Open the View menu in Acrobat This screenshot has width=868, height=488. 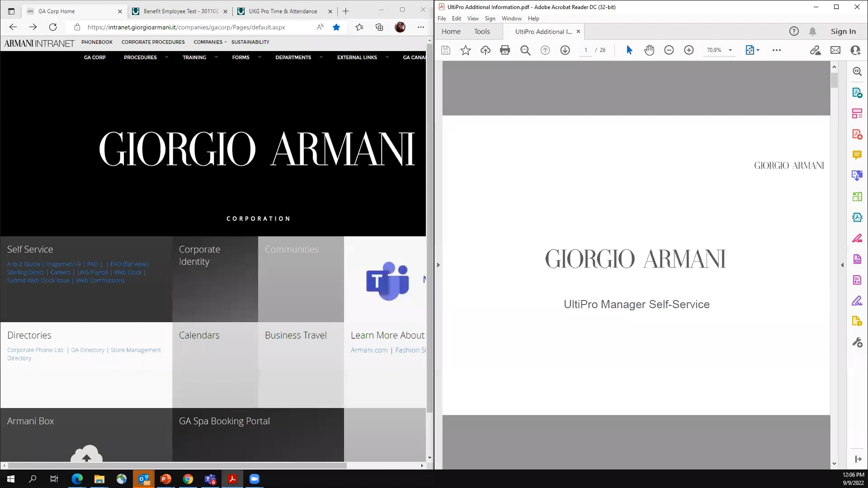click(x=473, y=19)
